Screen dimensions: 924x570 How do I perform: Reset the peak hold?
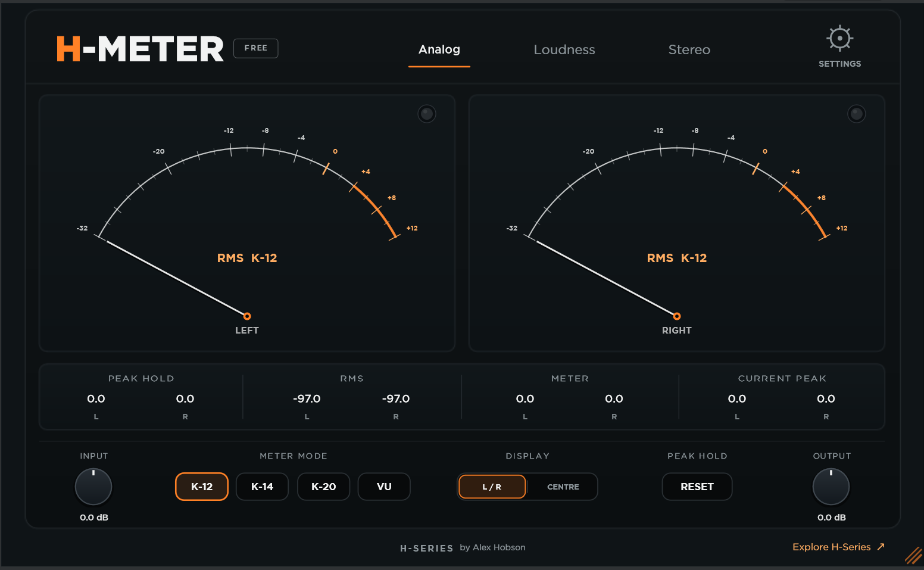tap(697, 487)
